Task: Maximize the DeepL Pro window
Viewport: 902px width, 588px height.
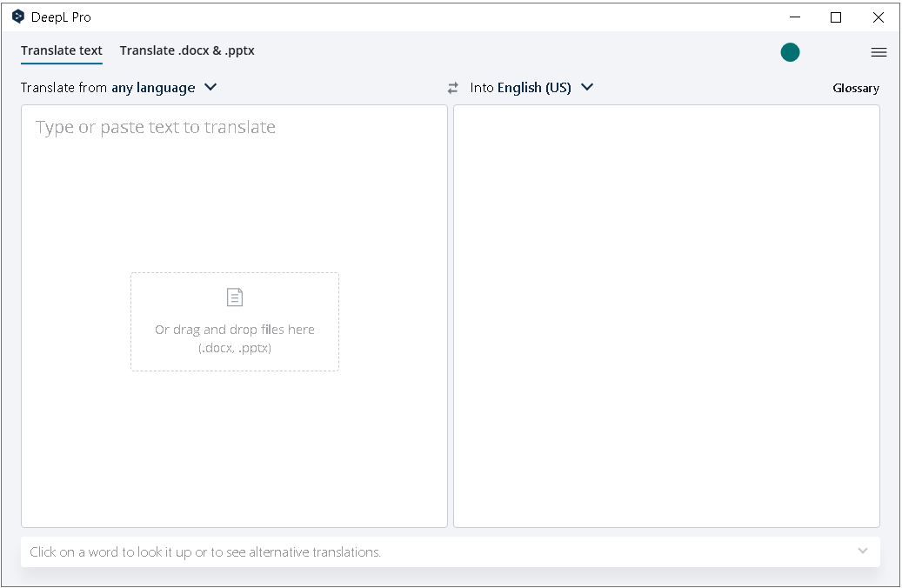Action: coord(836,17)
